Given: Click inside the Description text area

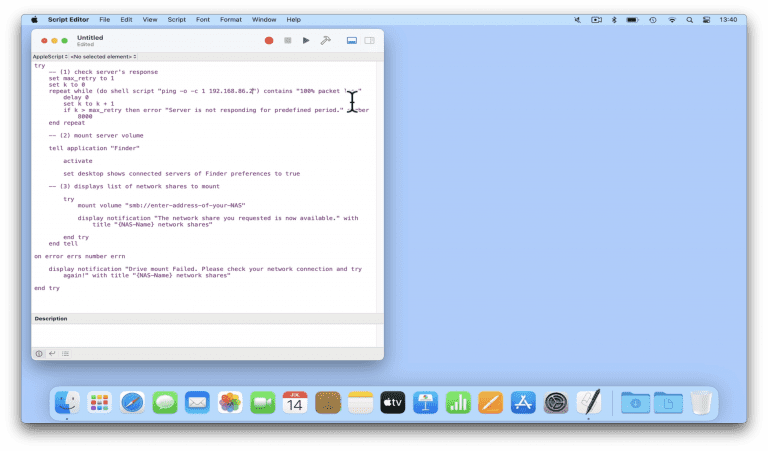Looking at the screenshot, I should click(x=204, y=335).
